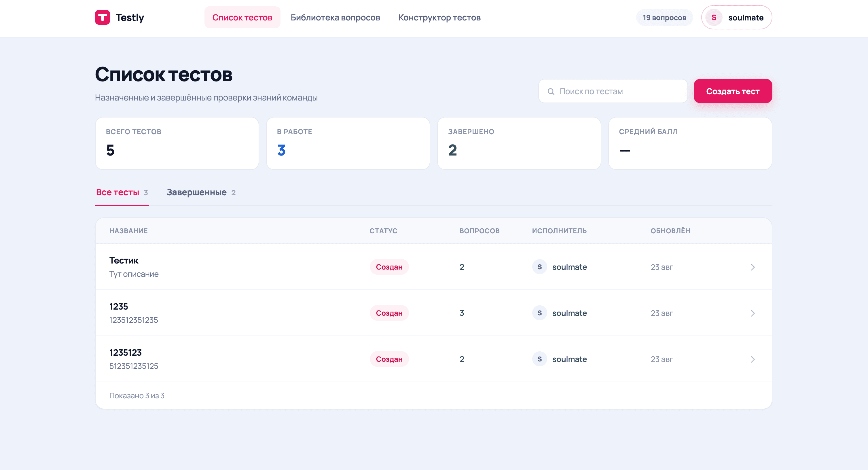Viewport: 868px width, 470px height.
Task: Click the В работе stat card
Action: point(348,143)
